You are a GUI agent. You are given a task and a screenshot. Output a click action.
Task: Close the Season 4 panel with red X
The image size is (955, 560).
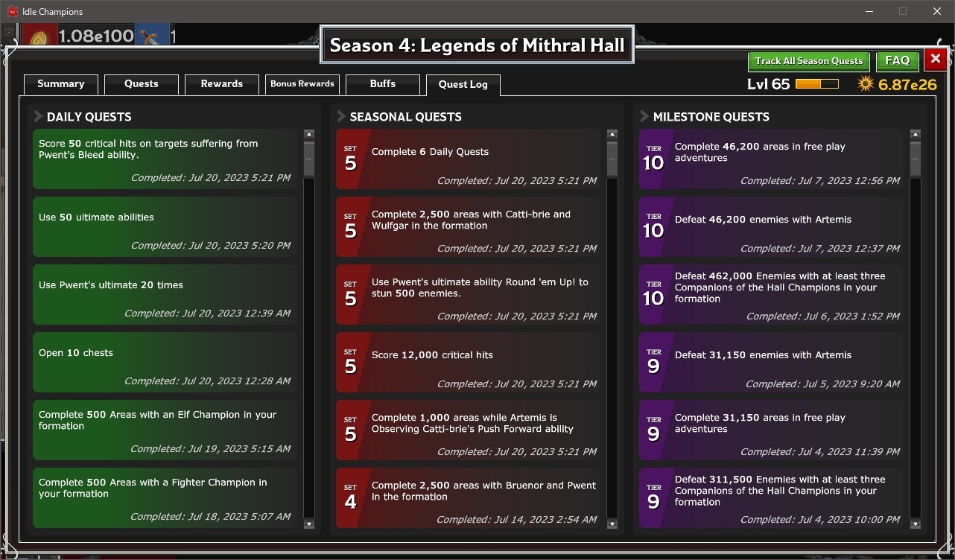pos(936,60)
